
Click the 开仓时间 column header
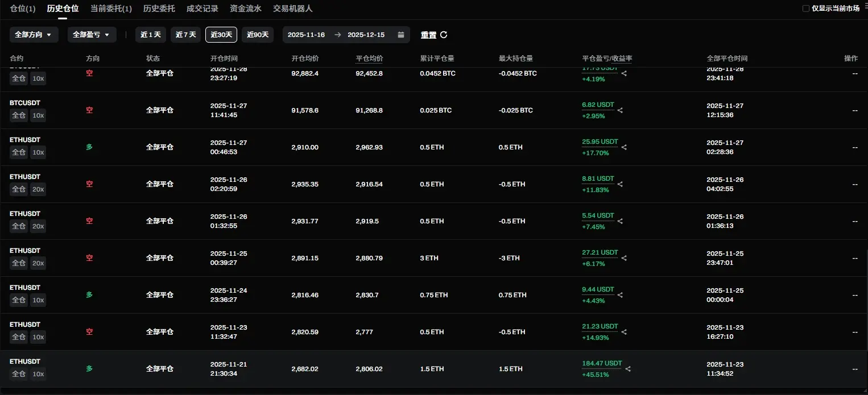click(224, 59)
